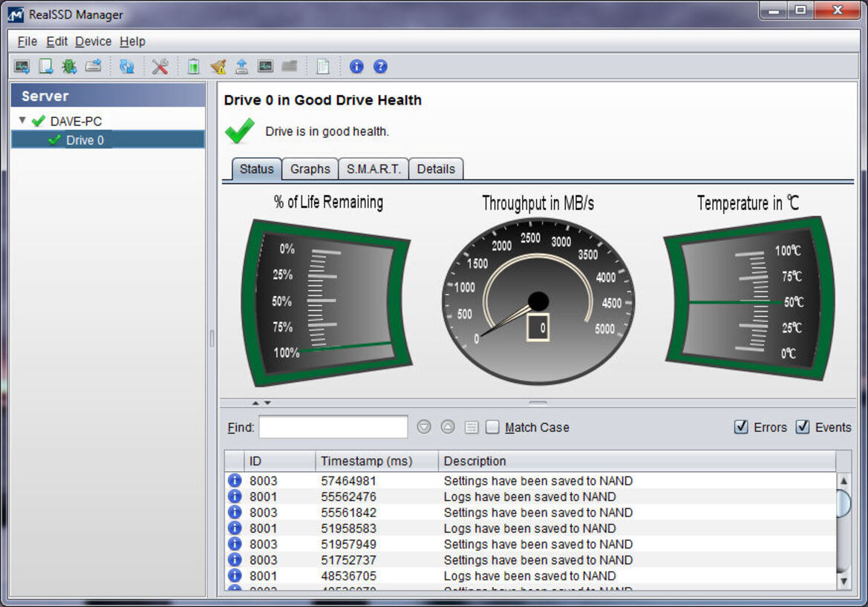Screen dimensions: 868x607
Task: Uncheck the Events checkbox
Action: click(x=802, y=427)
